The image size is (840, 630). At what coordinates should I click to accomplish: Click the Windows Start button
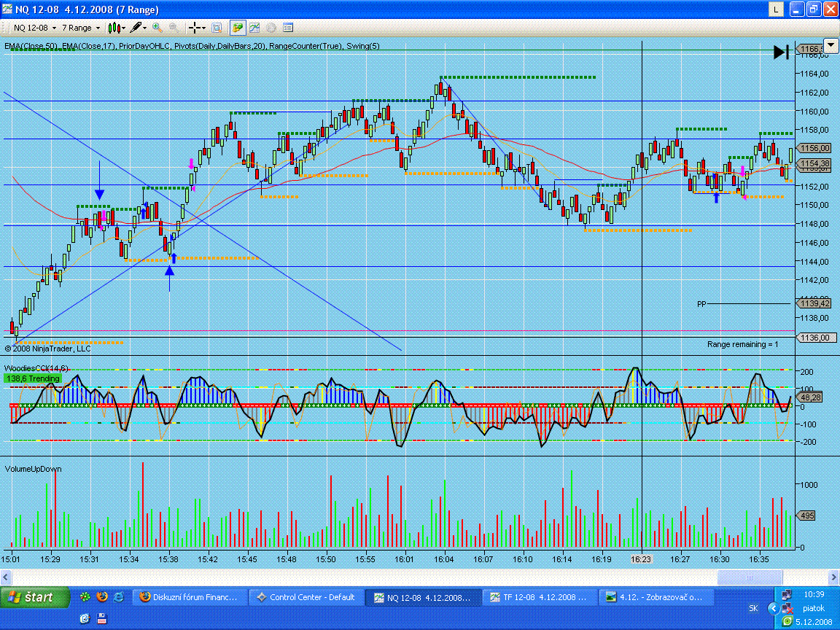tap(35, 597)
